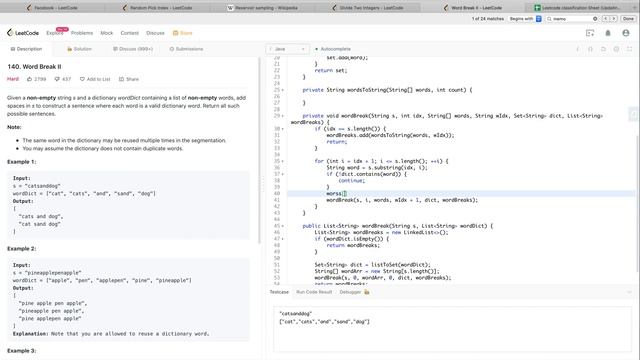Switch to the Solution tab

pyautogui.click(x=79, y=49)
